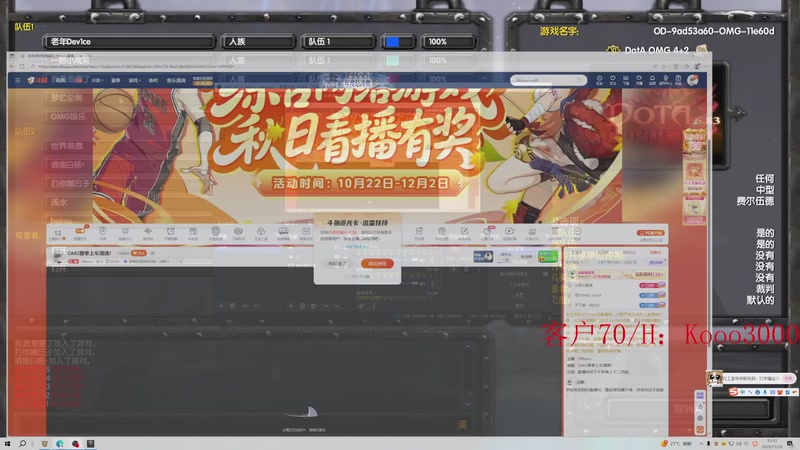Open Windows taskbar search
800x450 pixels.
point(22,444)
